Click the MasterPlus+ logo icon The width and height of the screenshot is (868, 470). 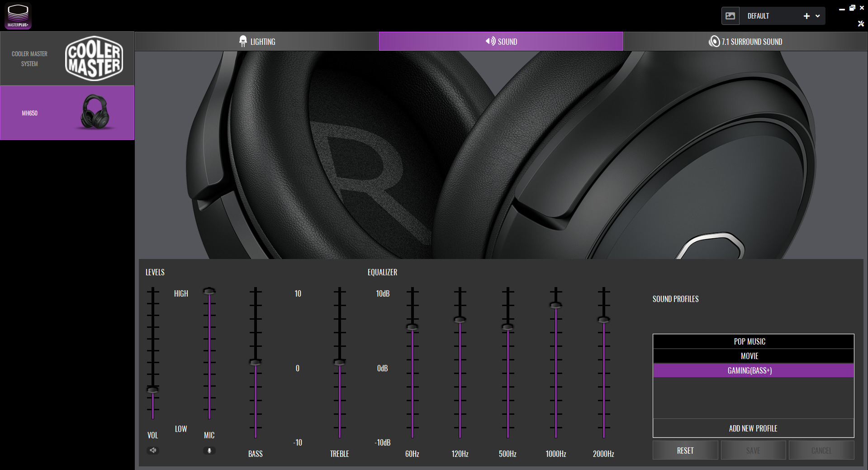coord(18,16)
